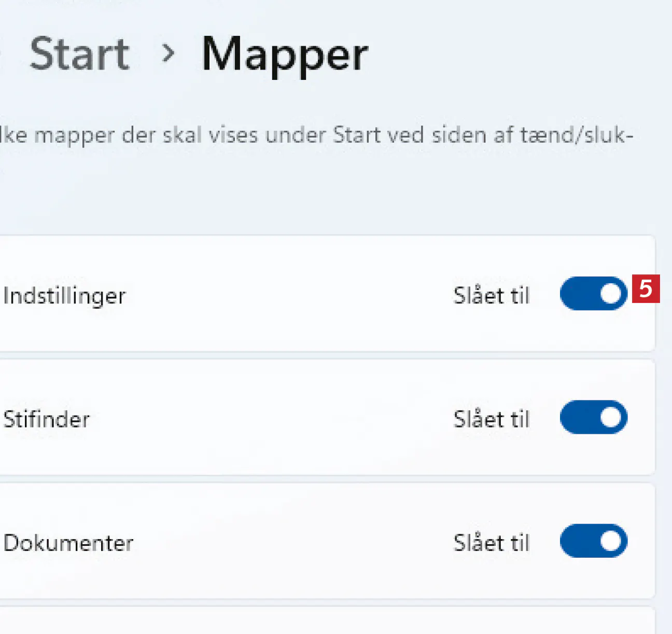Click the red number 5 marker
The width and height of the screenshot is (672, 634).
(x=646, y=288)
